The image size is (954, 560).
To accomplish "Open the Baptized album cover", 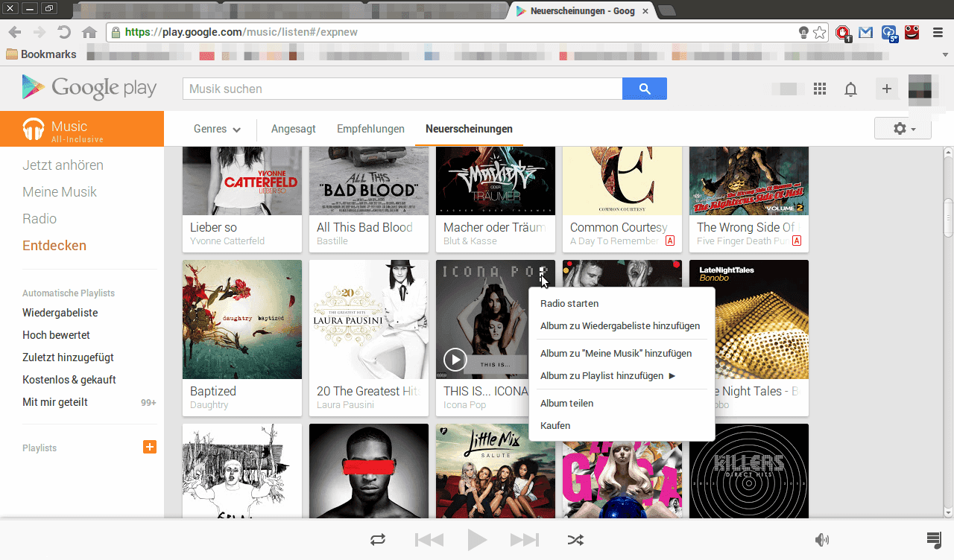I will (242, 319).
